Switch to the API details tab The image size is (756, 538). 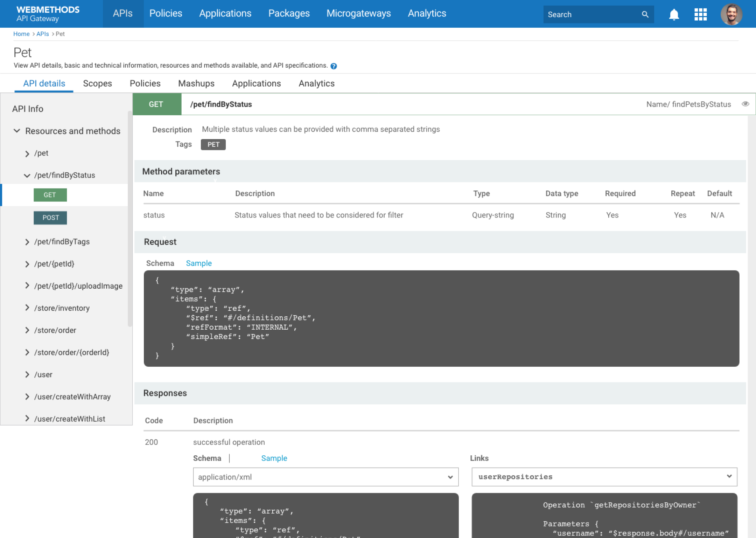coord(44,83)
